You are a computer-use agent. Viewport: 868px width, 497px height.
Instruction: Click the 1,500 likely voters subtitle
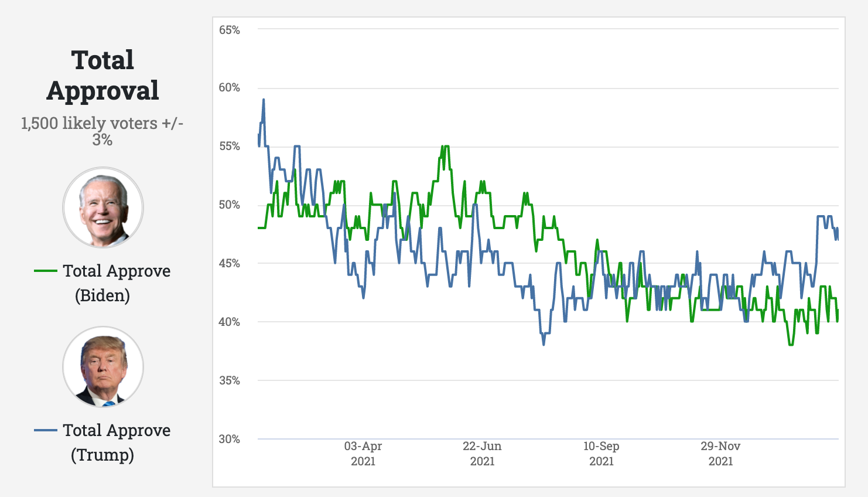[102, 131]
